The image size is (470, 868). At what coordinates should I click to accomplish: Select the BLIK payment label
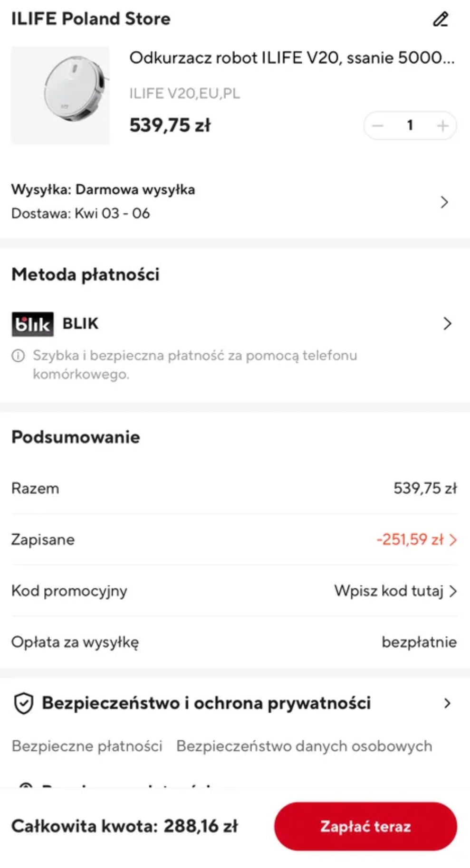80,324
